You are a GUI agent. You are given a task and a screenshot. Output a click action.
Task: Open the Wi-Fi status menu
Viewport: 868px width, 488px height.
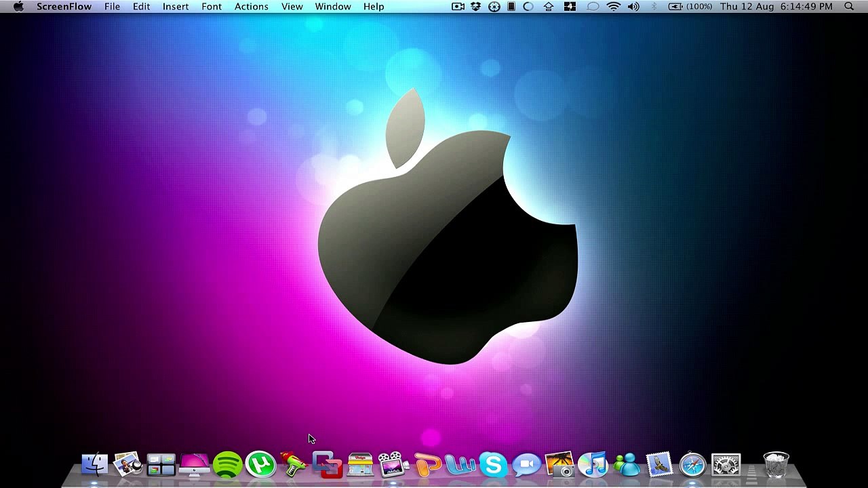click(x=613, y=7)
